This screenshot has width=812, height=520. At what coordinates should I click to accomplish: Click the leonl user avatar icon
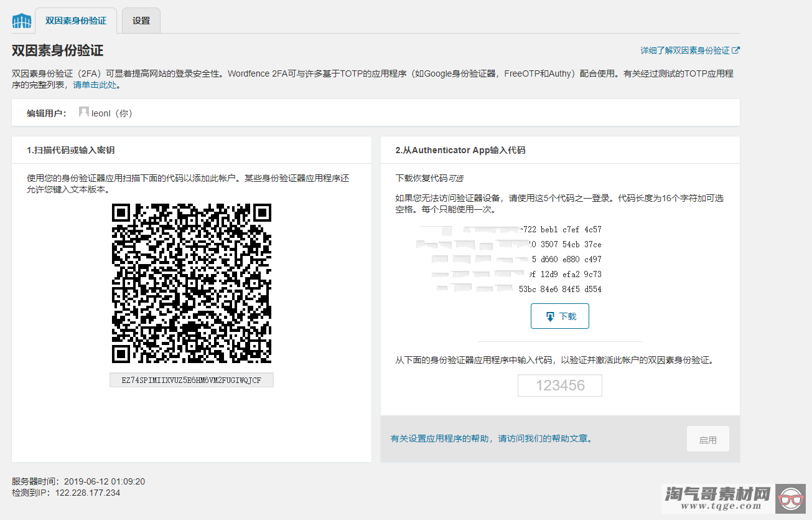pyautogui.click(x=84, y=112)
